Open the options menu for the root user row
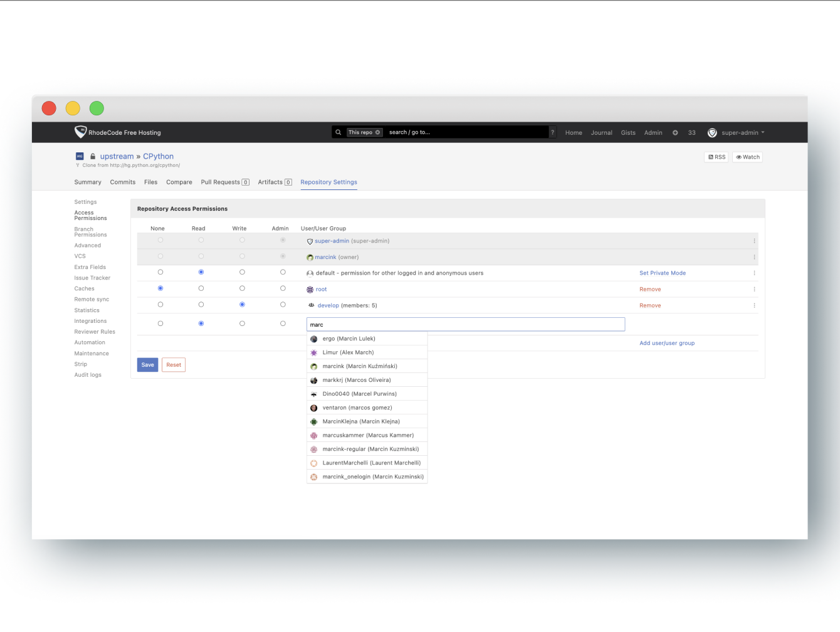The width and height of the screenshot is (840, 632). pyautogui.click(x=754, y=289)
